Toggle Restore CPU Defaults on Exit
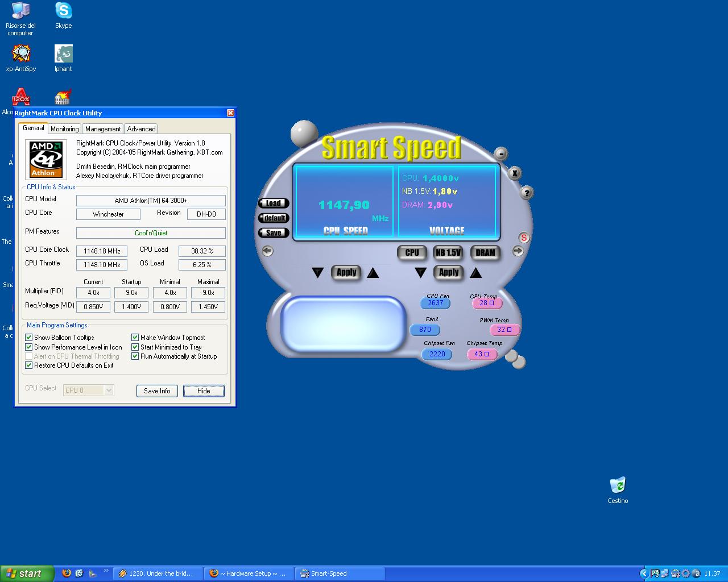Viewport: 728px width, 582px height. click(x=29, y=365)
